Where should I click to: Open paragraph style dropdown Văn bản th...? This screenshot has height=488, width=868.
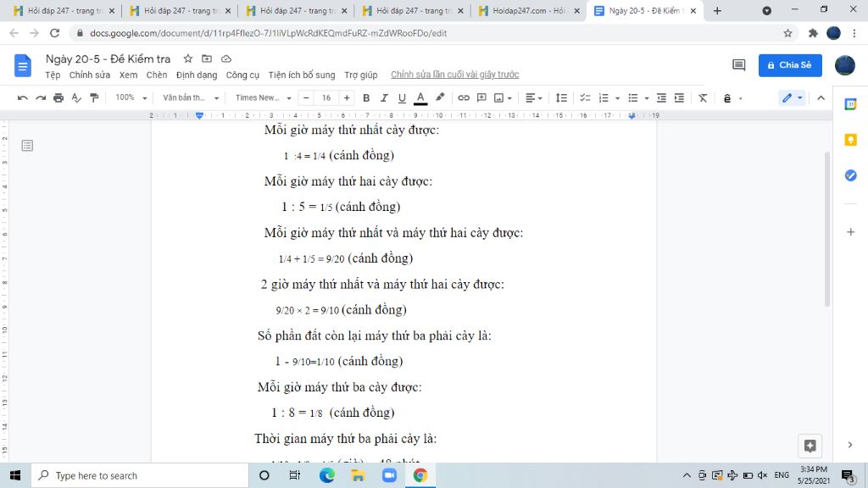click(191, 97)
